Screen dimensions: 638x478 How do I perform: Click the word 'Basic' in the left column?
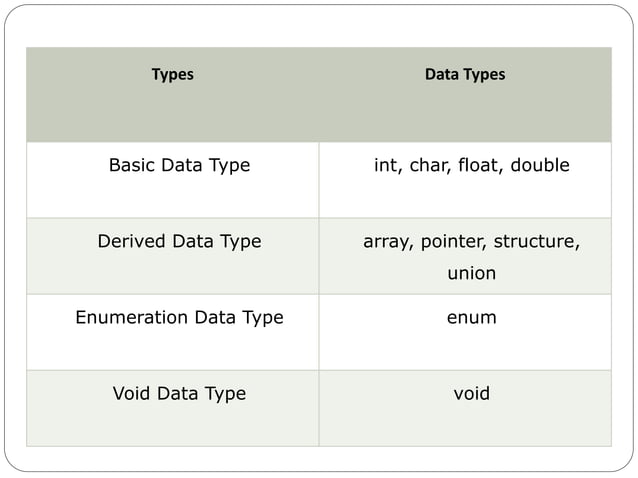tap(133, 166)
